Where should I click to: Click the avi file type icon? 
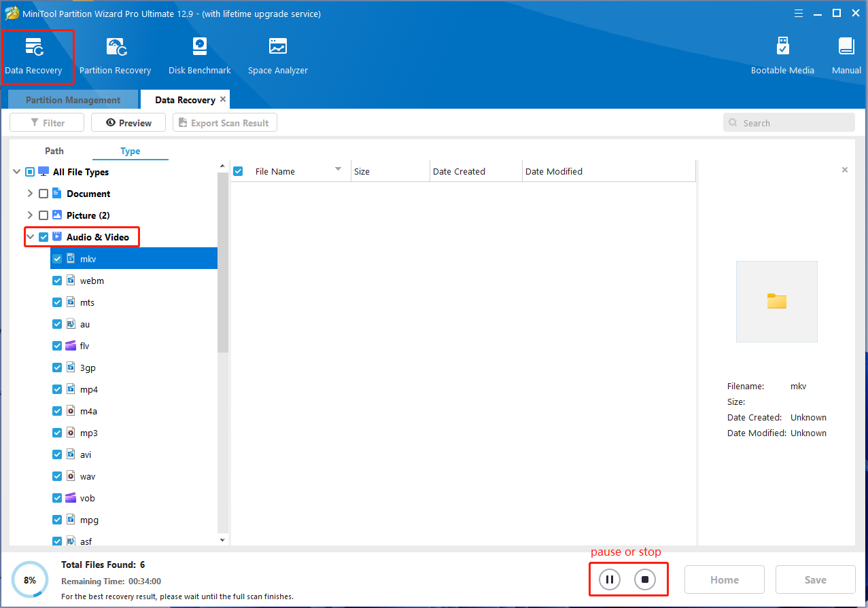(x=71, y=454)
